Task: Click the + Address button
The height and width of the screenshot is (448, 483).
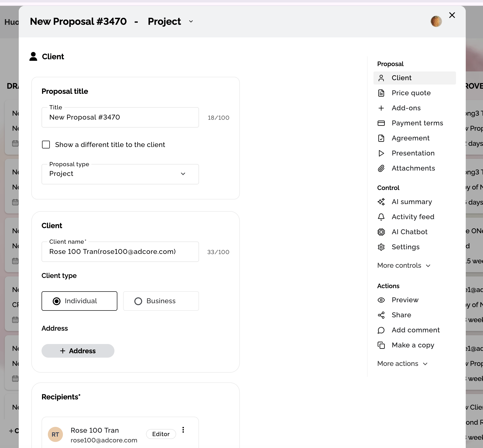Action: pyautogui.click(x=78, y=351)
